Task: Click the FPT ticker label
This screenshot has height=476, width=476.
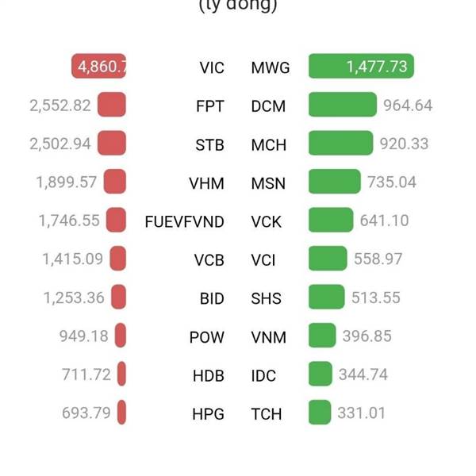Action: (x=210, y=106)
